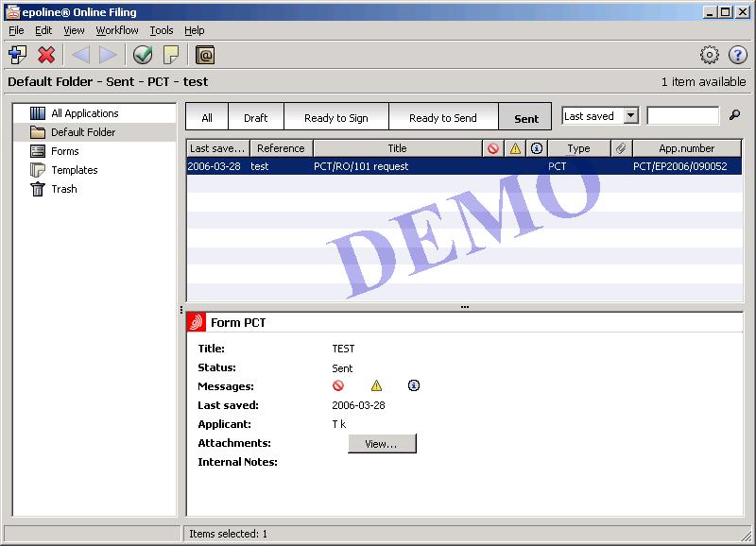Click the 'Sent' status value in details
This screenshot has width=756, height=546.
point(342,368)
